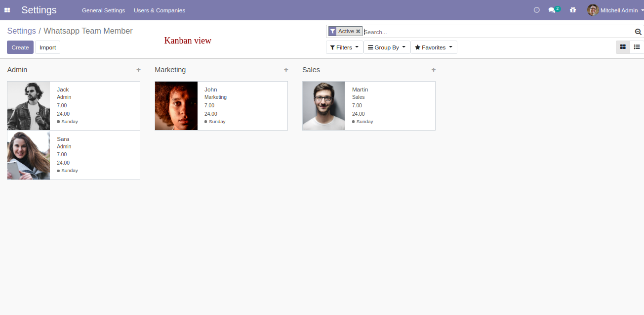Add a card in the Admin column
Image resolution: width=644 pixels, height=315 pixels.
138,70
